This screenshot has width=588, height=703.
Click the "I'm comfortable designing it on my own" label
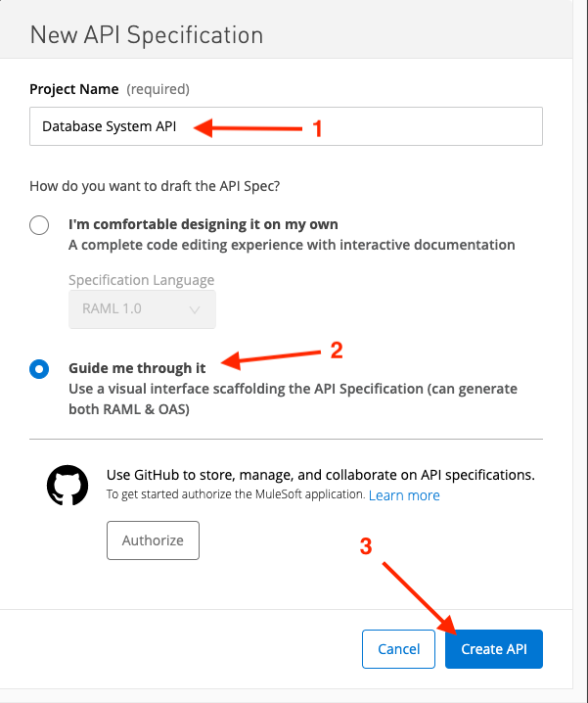[x=202, y=223]
